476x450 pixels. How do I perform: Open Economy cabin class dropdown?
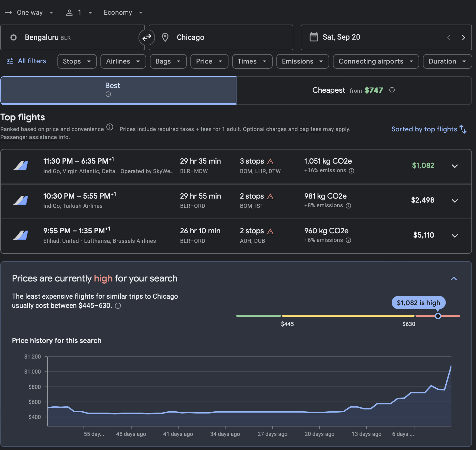click(x=123, y=13)
